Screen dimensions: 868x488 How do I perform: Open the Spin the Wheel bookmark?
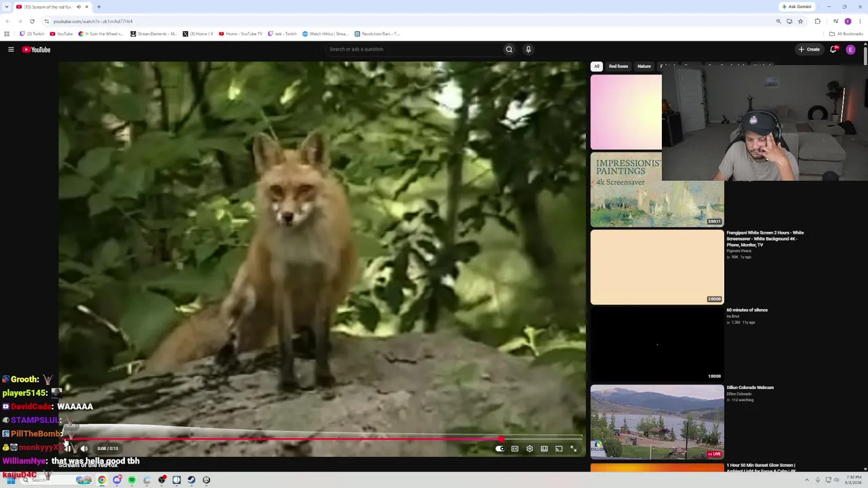click(101, 34)
